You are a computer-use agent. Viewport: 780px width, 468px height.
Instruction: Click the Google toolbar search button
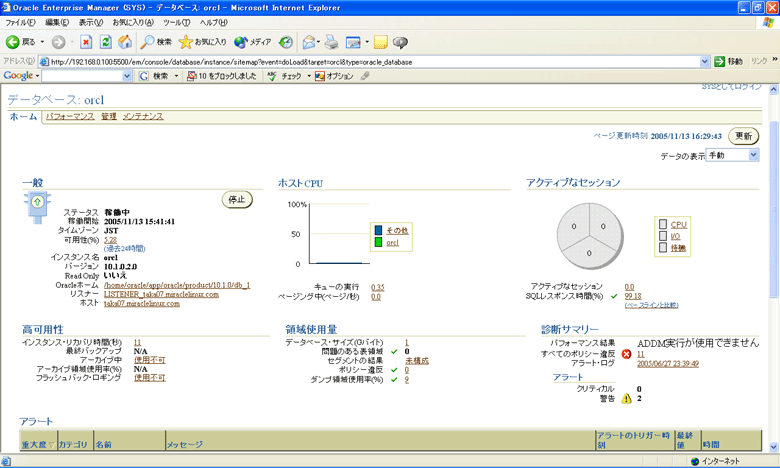tap(155, 76)
